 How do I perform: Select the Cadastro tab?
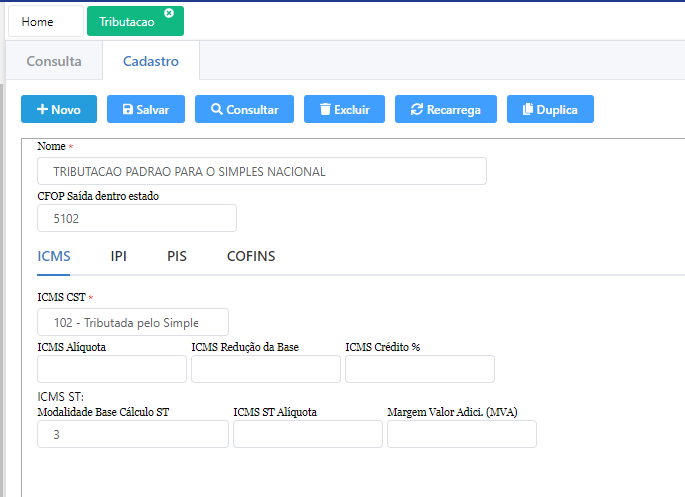click(151, 61)
